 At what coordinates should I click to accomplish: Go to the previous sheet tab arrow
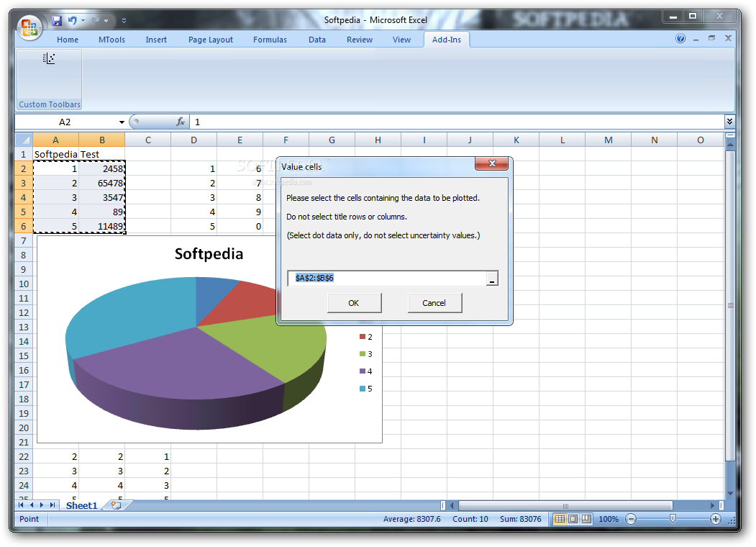point(32,505)
